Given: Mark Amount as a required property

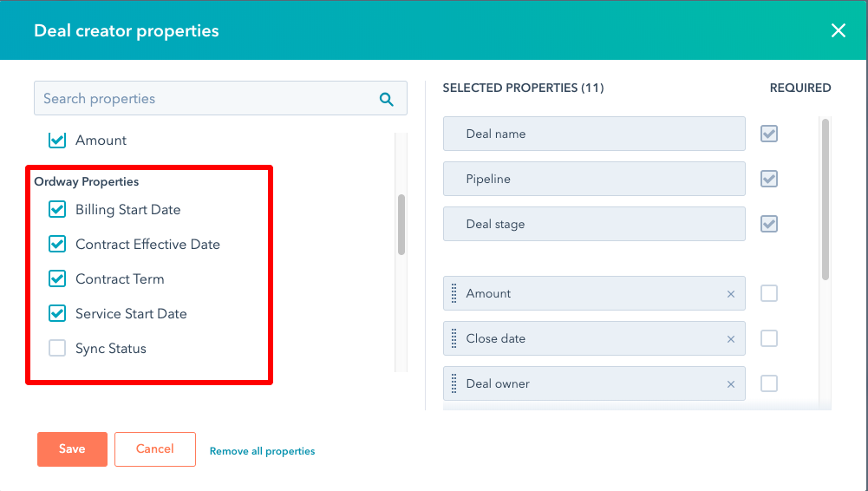Looking at the screenshot, I should [769, 293].
